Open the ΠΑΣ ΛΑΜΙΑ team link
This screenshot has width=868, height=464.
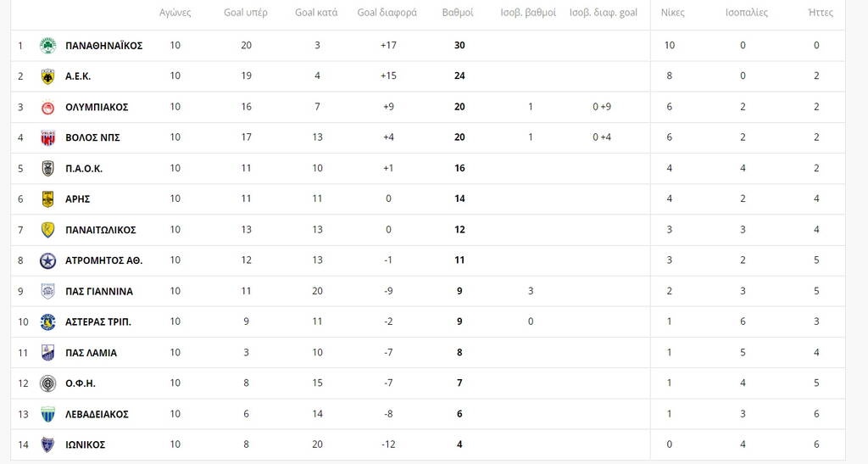click(x=91, y=353)
